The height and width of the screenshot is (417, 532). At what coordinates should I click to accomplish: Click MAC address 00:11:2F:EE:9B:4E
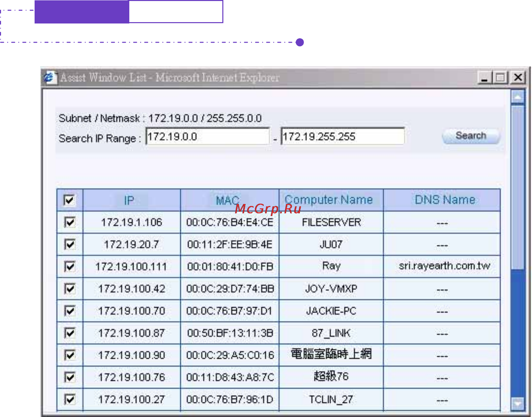click(x=230, y=245)
